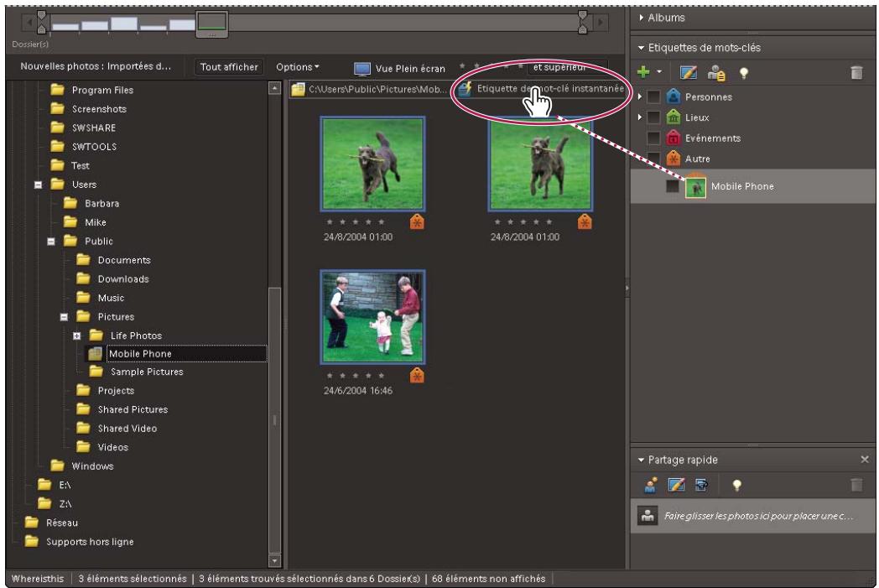The height and width of the screenshot is (588, 879).
Task: Click the pencil edit icon in Partage rapide toolbar
Action: pos(677,485)
